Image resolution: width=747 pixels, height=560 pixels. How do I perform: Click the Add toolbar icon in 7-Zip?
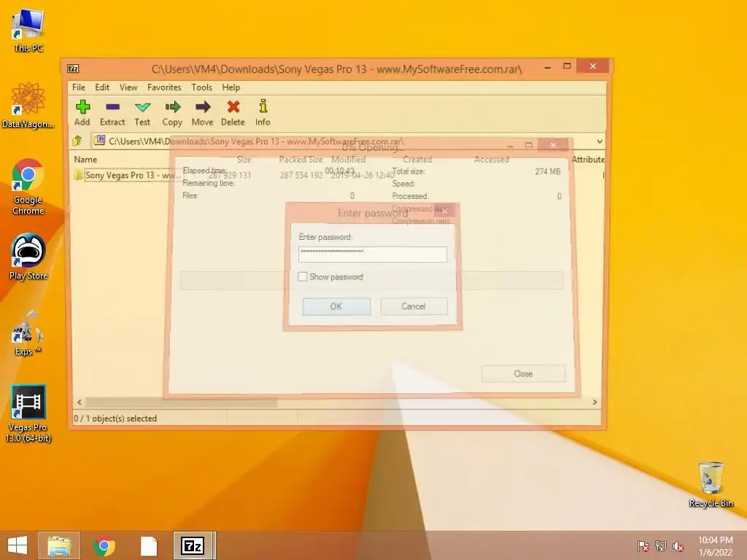82,112
